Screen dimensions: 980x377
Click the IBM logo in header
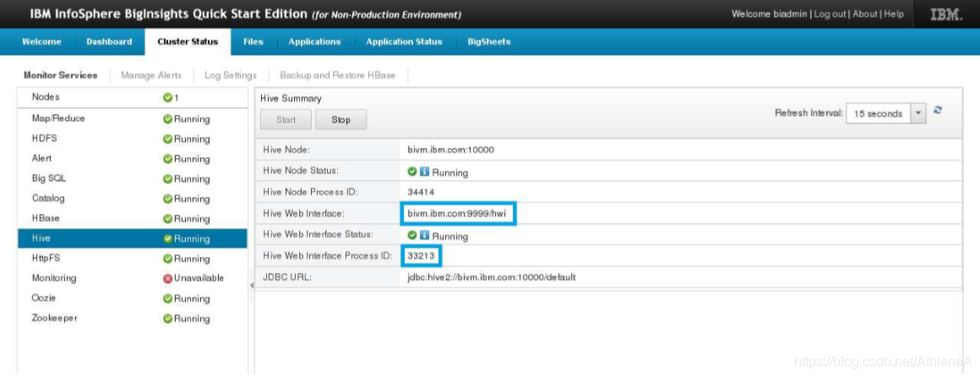coord(946,14)
